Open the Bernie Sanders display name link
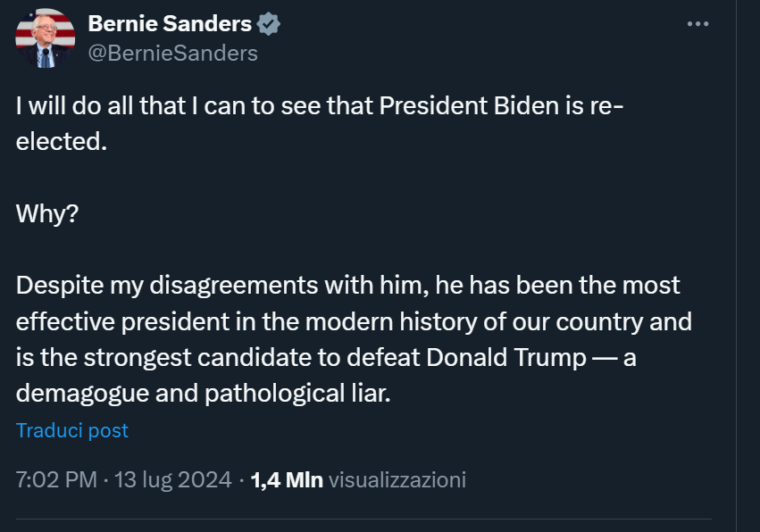Screen dimensions: 760x532 [x=170, y=25]
